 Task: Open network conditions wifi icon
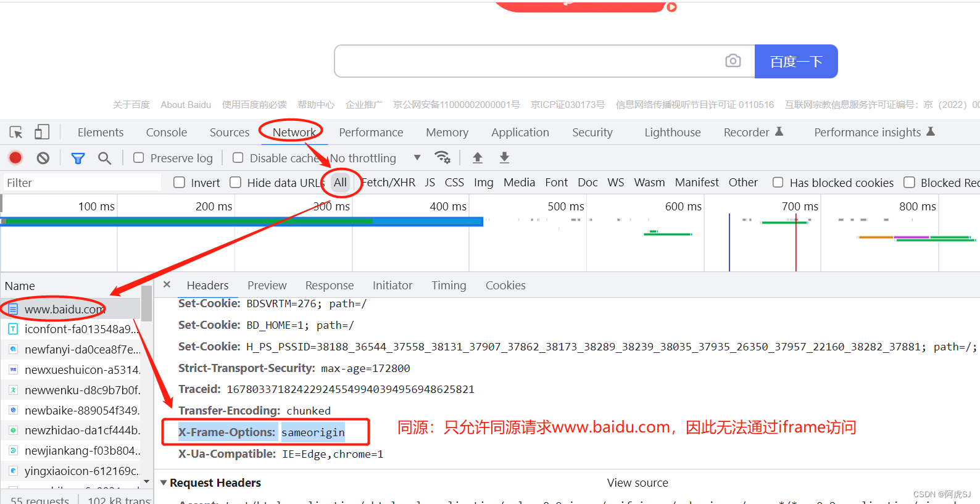click(x=442, y=157)
